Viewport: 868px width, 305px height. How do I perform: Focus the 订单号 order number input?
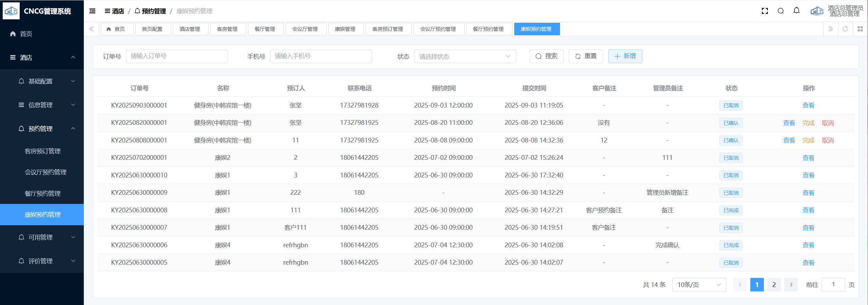point(177,56)
